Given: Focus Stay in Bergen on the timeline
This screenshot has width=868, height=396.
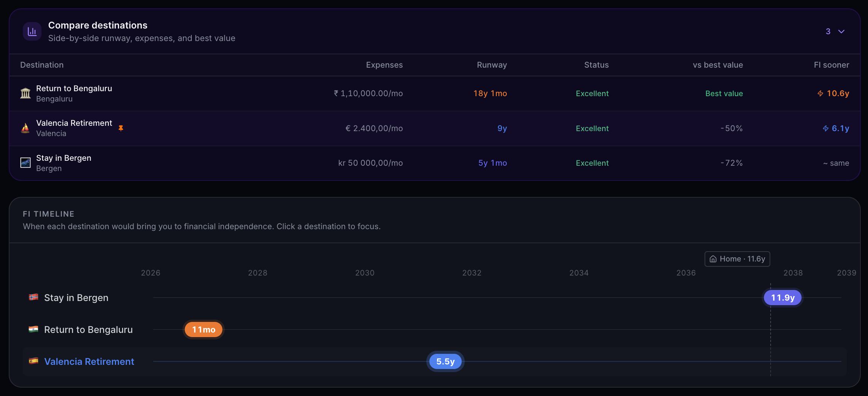Looking at the screenshot, I should pyautogui.click(x=76, y=298).
